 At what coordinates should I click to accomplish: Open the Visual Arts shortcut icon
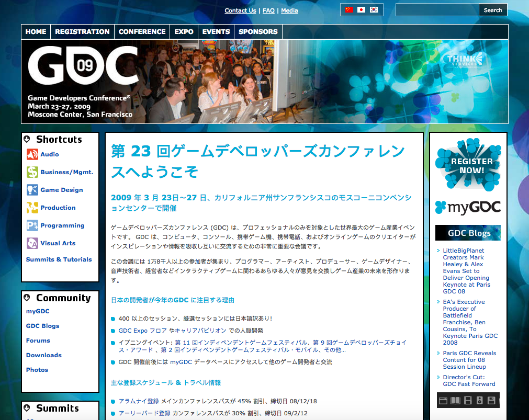[x=32, y=243]
